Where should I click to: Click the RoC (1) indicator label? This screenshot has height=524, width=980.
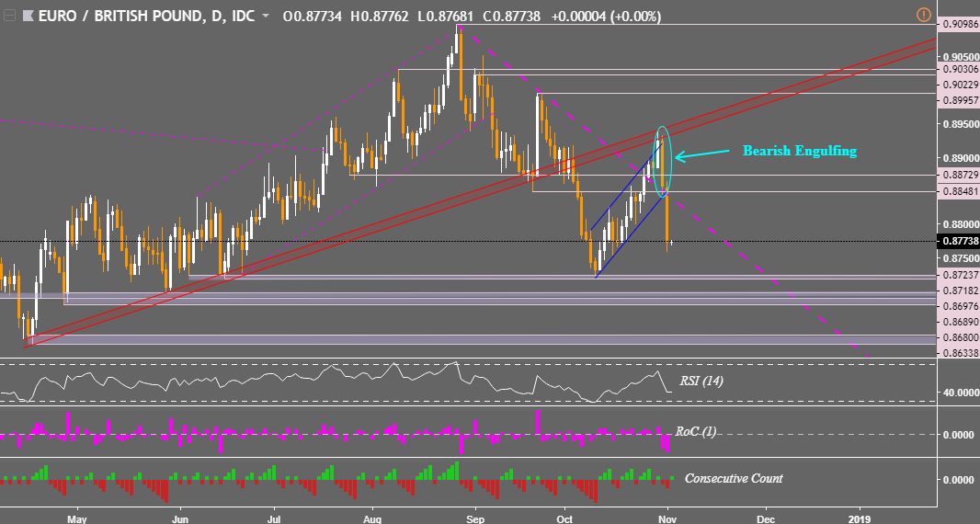click(696, 431)
